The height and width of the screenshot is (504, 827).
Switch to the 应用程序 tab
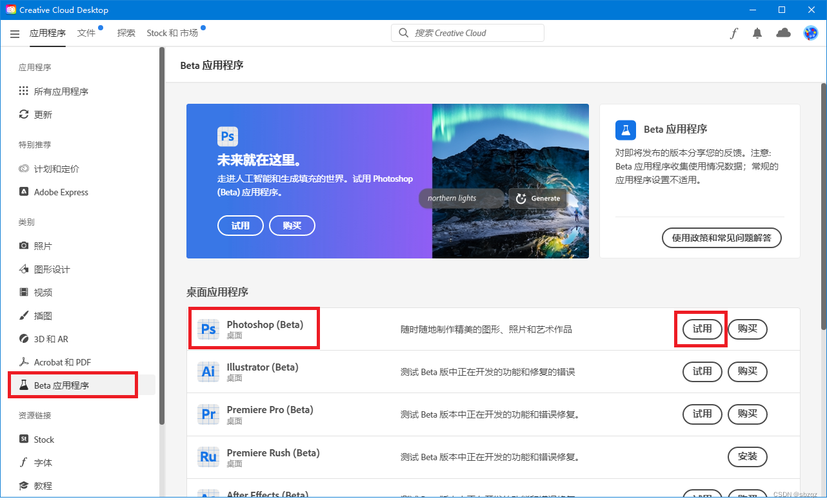(48, 33)
